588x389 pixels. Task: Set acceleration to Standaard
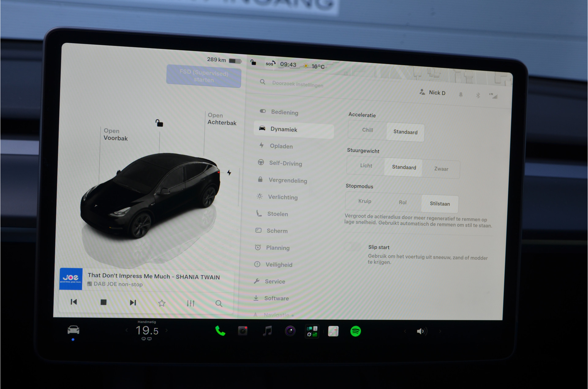click(405, 132)
